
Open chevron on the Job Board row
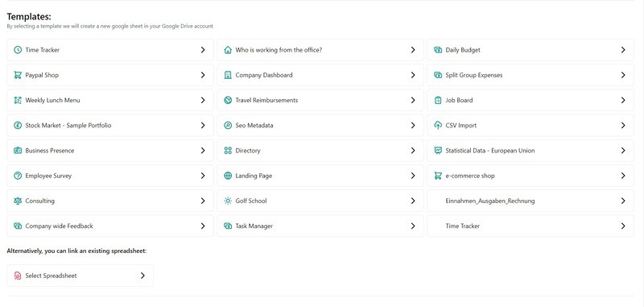[x=623, y=100]
